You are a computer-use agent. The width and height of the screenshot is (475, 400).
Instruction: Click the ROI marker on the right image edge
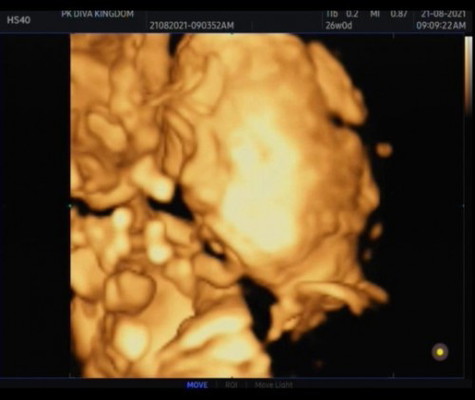point(463,206)
